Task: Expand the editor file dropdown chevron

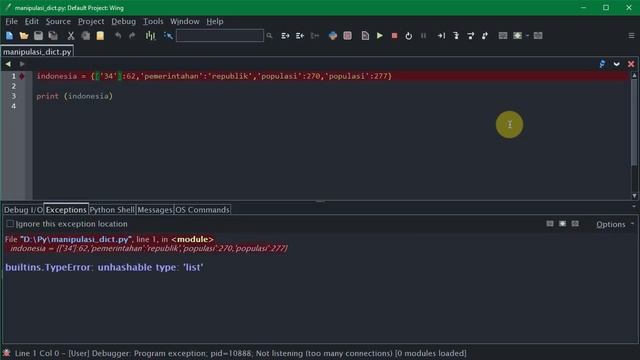Action: 617,64
